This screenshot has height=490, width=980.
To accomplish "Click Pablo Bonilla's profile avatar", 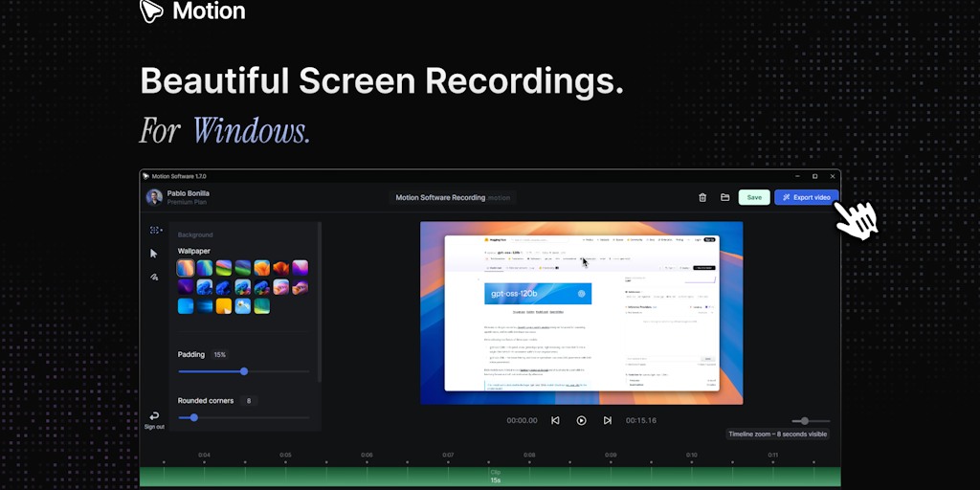I will click(x=154, y=197).
